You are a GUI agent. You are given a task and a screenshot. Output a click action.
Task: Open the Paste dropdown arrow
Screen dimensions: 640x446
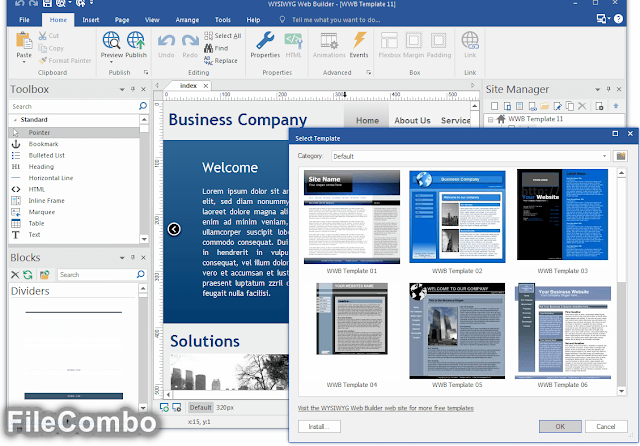click(x=24, y=62)
